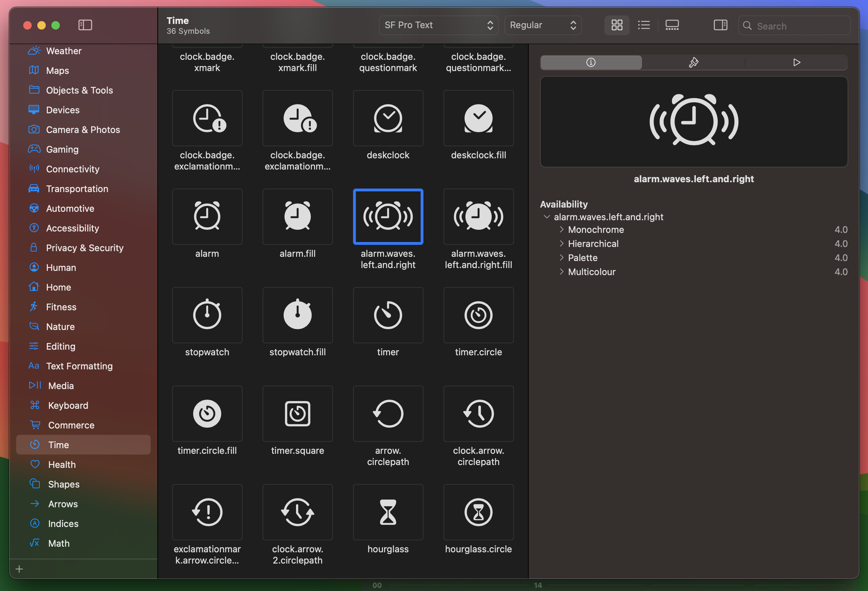
Task: Add a new collection with plus button
Action: point(19,569)
